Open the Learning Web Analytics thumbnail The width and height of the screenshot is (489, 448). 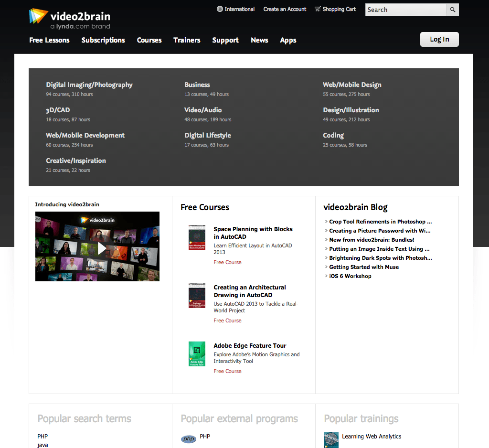pyautogui.click(x=331, y=440)
